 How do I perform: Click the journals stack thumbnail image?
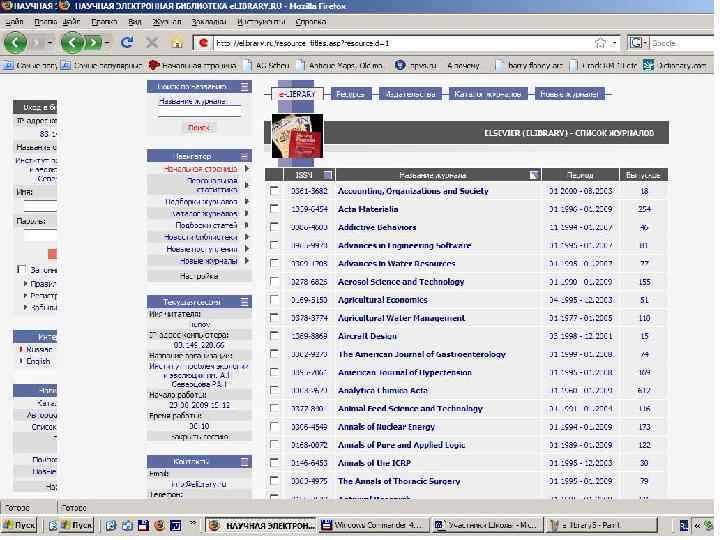click(297, 136)
